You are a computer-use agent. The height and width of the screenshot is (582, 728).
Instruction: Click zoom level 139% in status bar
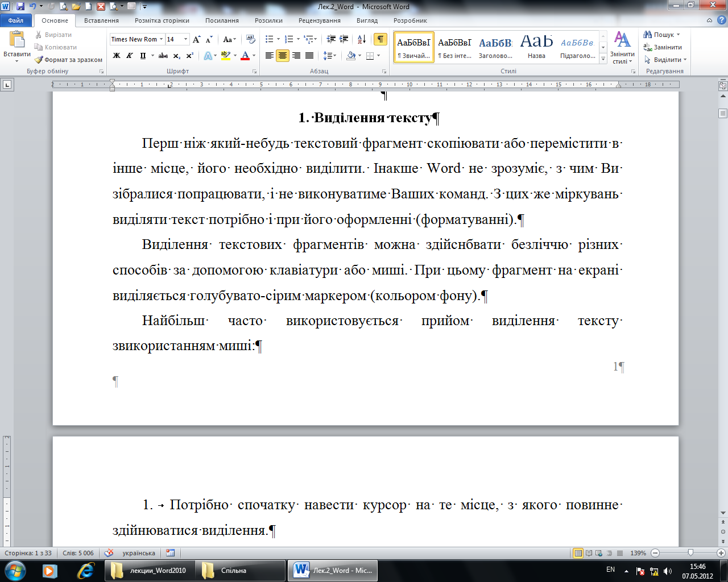tap(638, 553)
